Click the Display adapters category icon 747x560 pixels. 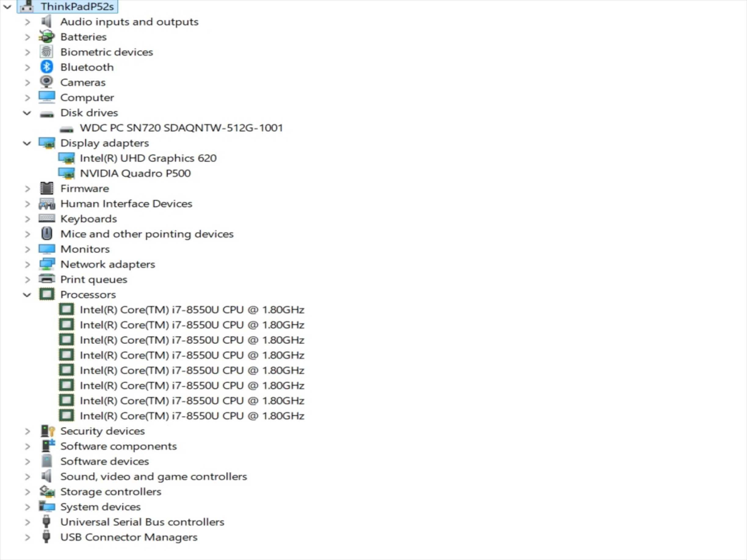point(47,143)
